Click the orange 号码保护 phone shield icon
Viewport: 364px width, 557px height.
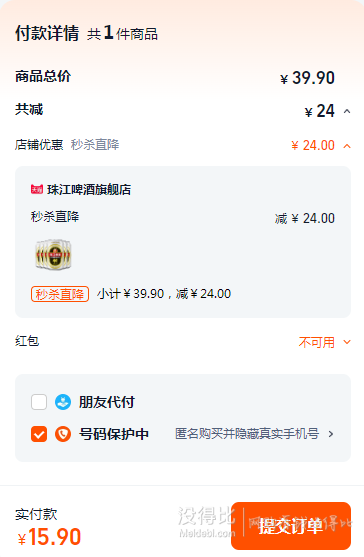pyautogui.click(x=63, y=434)
